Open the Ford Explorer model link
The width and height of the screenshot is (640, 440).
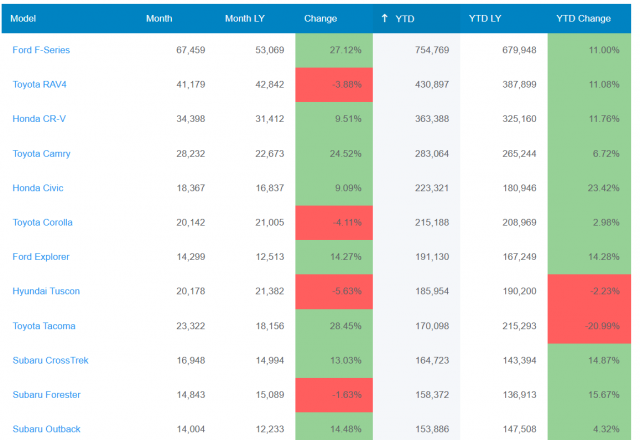pyautogui.click(x=41, y=257)
